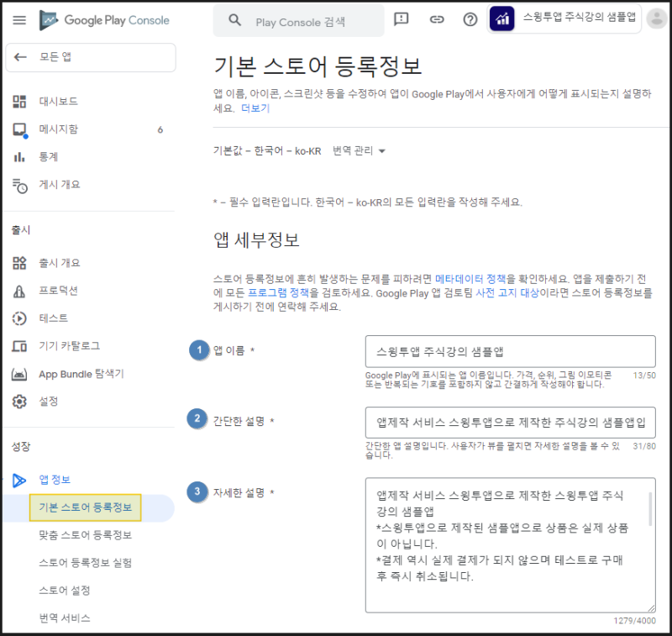Select 기본 스토어 등록정보 submenu item
This screenshot has height=636, width=672.
pyautogui.click(x=86, y=507)
